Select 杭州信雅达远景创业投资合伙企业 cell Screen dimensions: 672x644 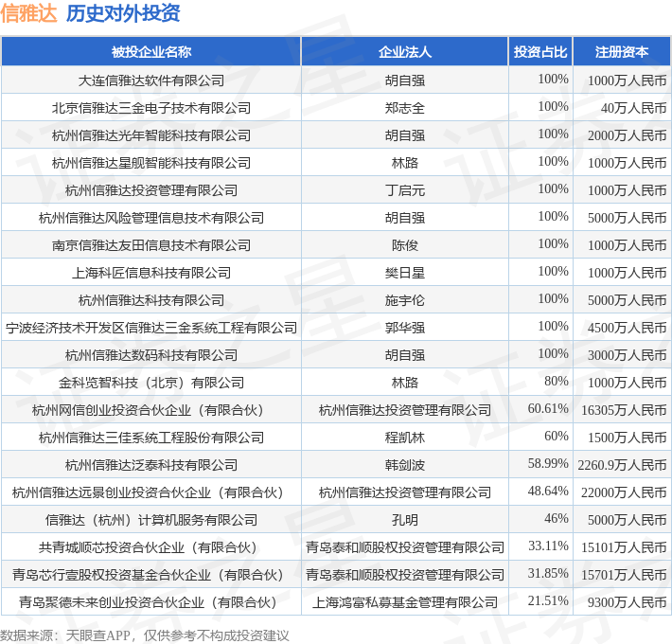[x=150, y=492]
